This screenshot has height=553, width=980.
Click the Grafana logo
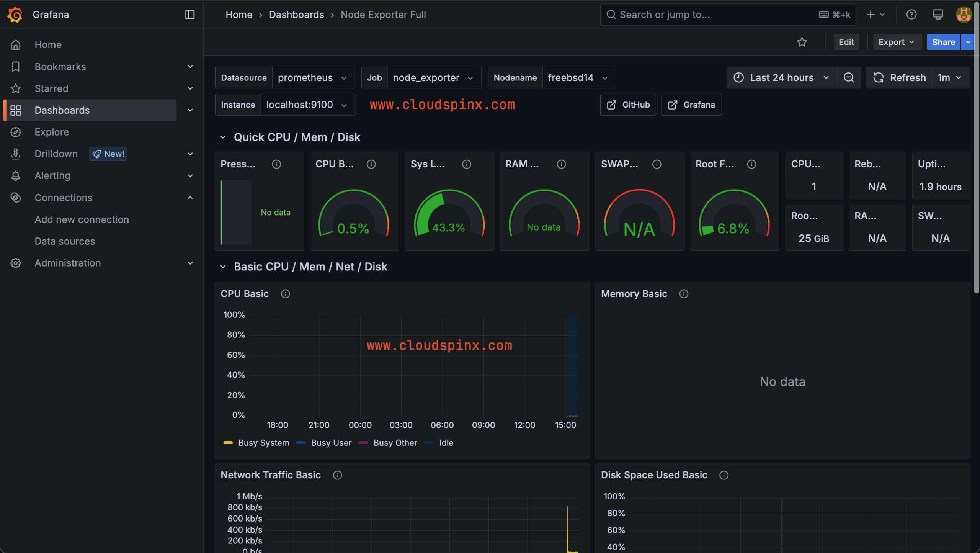15,15
